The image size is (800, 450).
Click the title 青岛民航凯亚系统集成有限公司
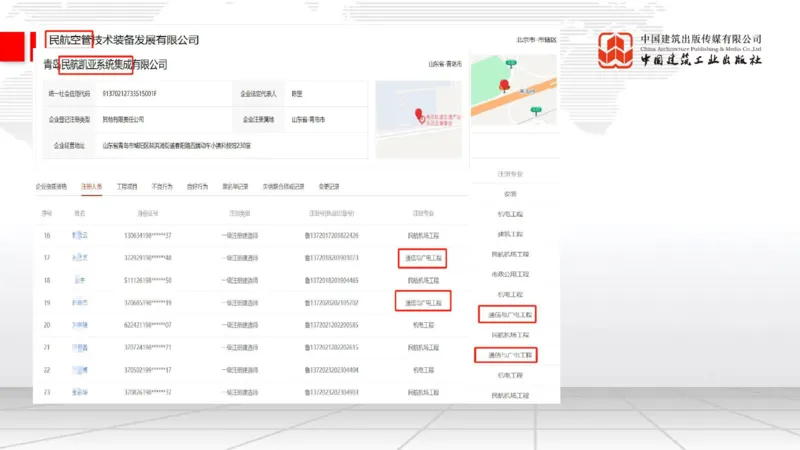point(105,64)
